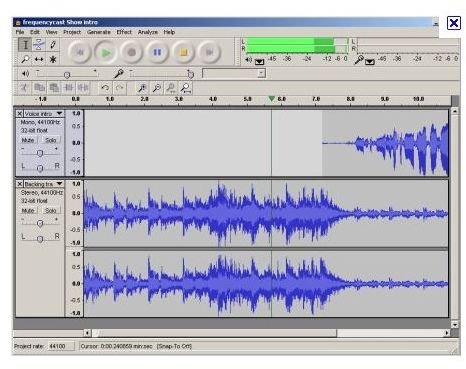Screen dimensions: 466x369
Task: Open the input source combo box
Action: (234, 73)
